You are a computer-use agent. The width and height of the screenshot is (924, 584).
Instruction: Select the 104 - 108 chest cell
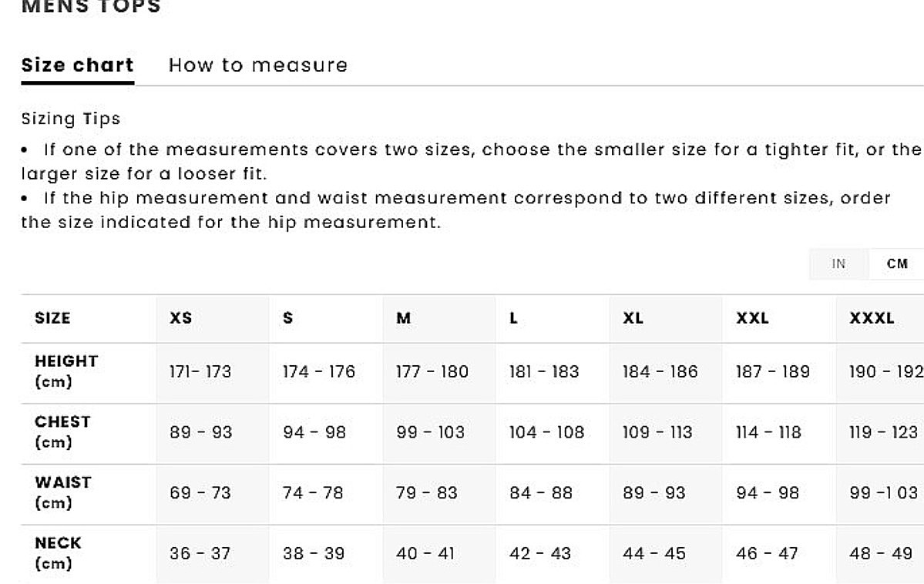tap(546, 433)
